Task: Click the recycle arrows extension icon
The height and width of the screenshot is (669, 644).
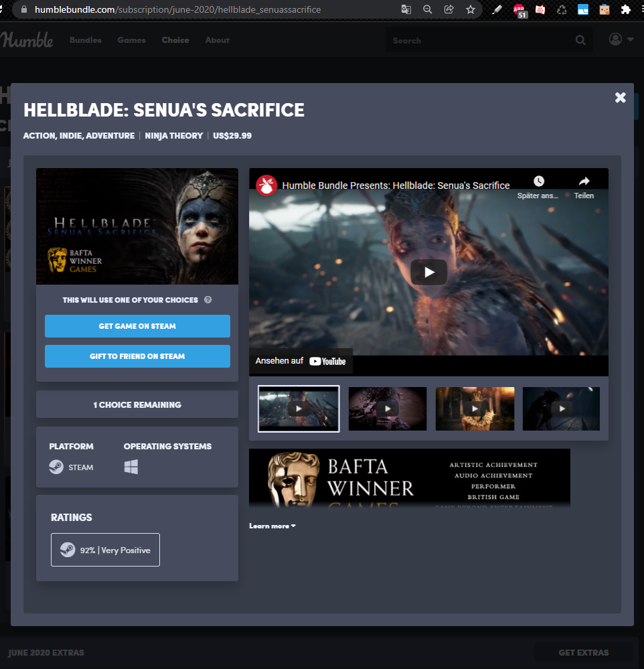Action: pyautogui.click(x=562, y=9)
